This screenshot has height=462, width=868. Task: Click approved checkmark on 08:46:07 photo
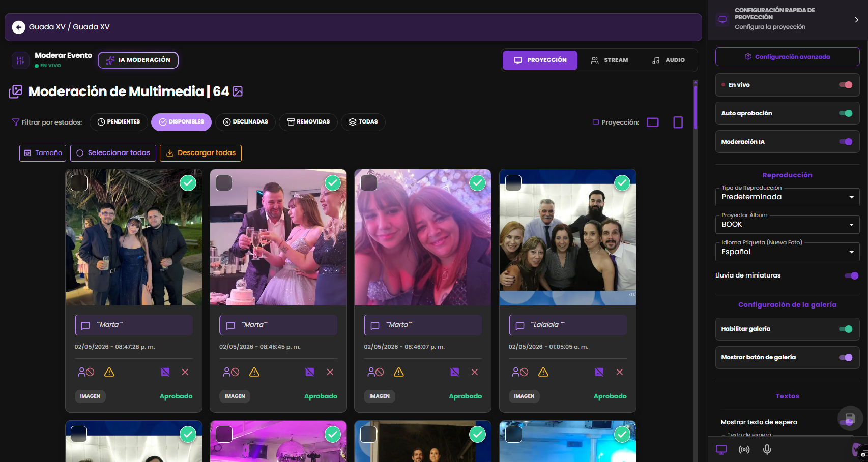click(x=477, y=183)
